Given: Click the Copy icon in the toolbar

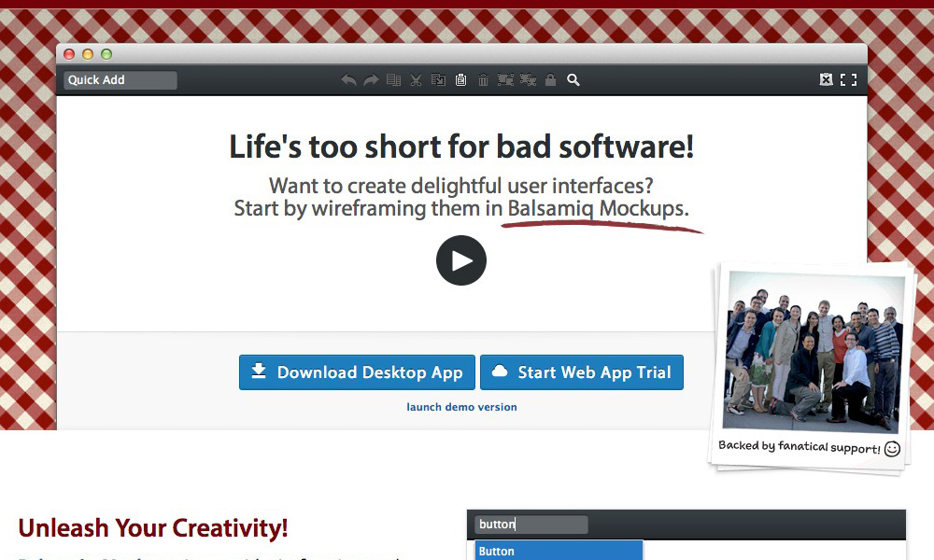Looking at the screenshot, I should [x=438, y=79].
